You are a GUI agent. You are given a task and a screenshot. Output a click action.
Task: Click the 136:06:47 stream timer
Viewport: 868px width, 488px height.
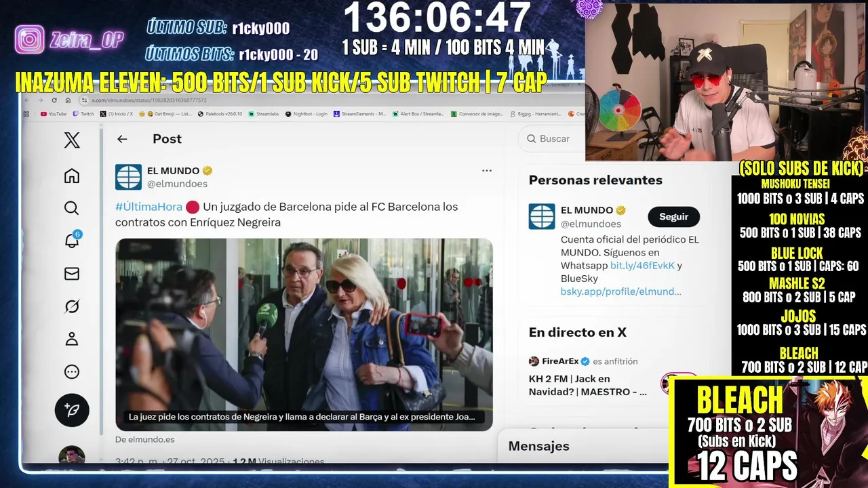[437, 18]
